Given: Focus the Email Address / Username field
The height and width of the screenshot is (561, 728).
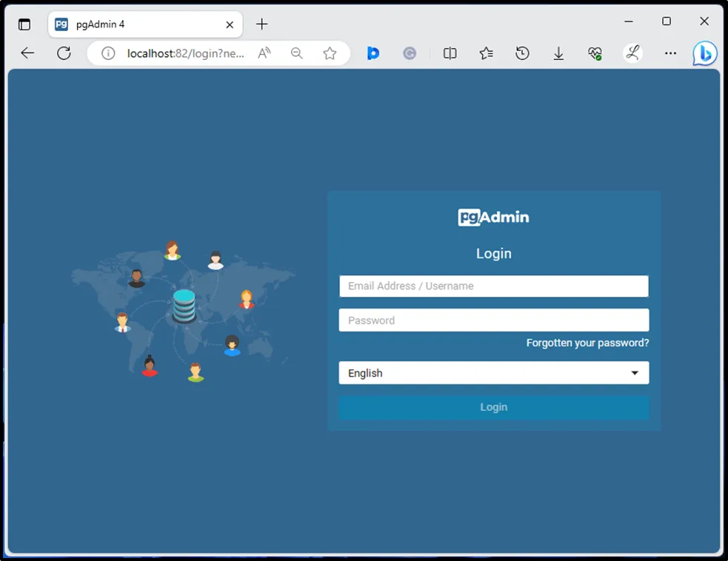Looking at the screenshot, I should (494, 286).
